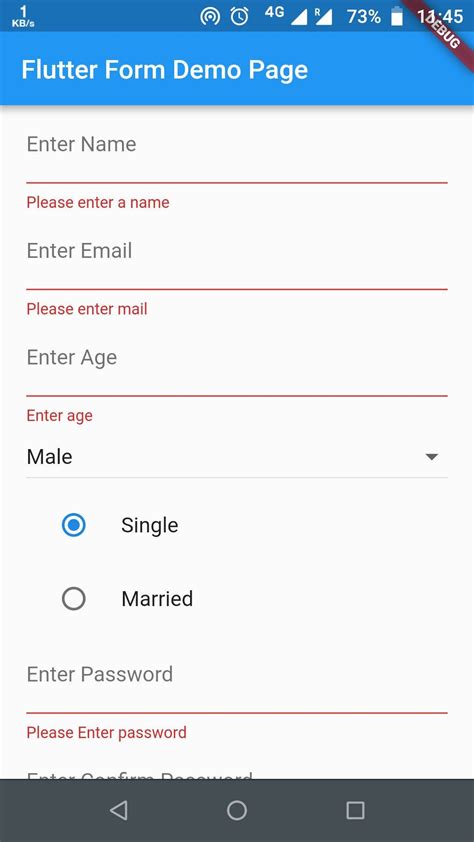Select the Married radio button
The image size is (474, 842).
(74, 598)
